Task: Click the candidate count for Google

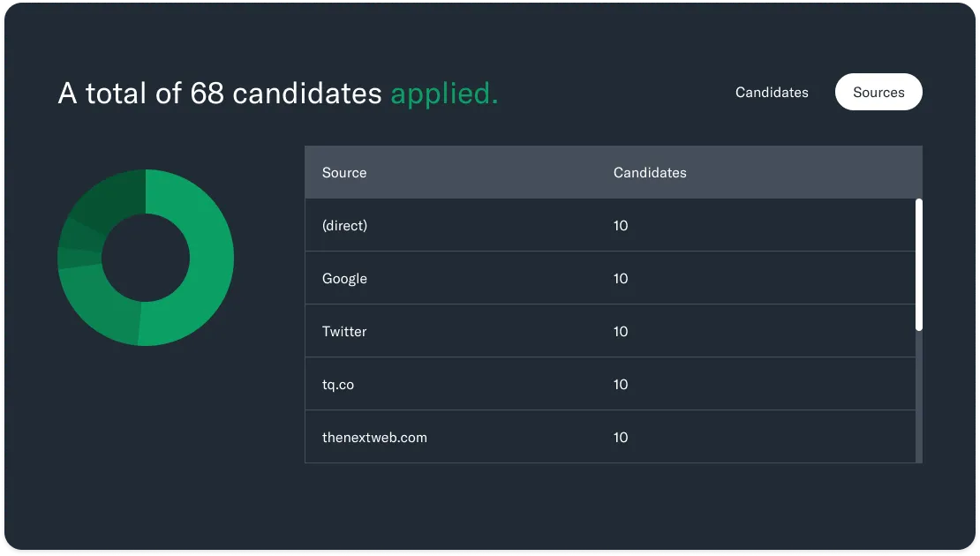Action: 621,279
